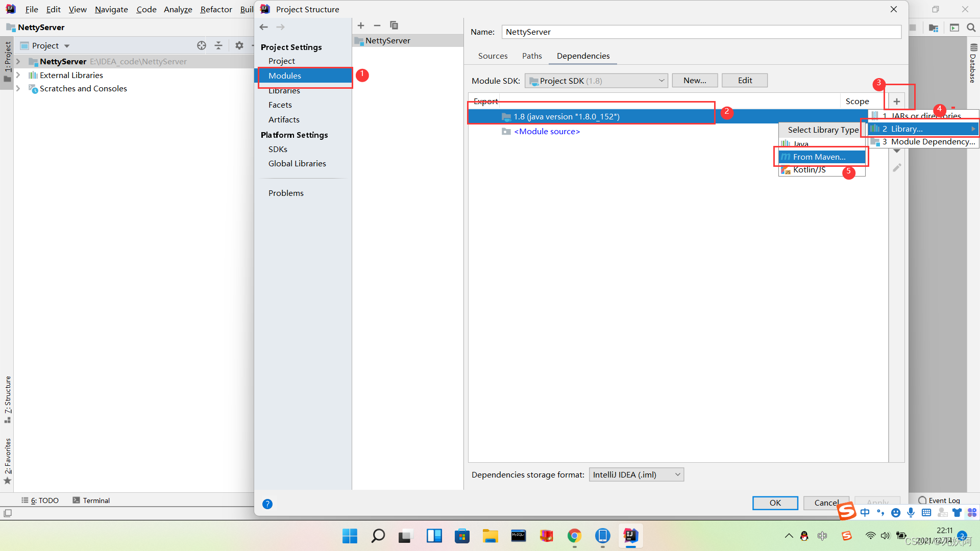Viewport: 980px width, 551px height.
Task: Open File Explorer from the taskbar
Action: [491, 536]
